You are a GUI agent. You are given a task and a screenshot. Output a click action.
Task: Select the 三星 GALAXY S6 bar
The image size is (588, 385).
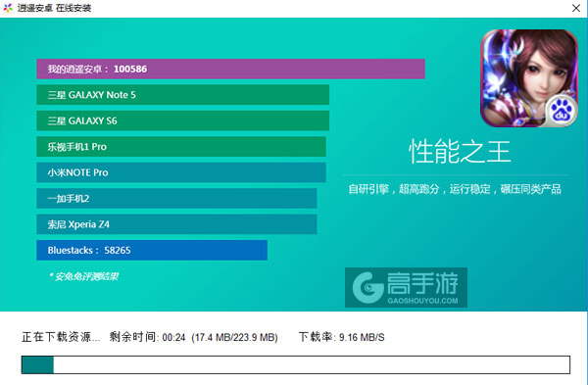click(x=182, y=120)
